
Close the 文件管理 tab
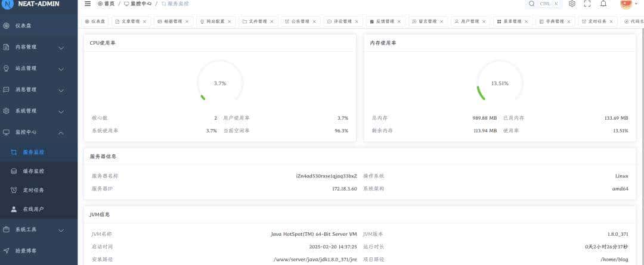271,21
